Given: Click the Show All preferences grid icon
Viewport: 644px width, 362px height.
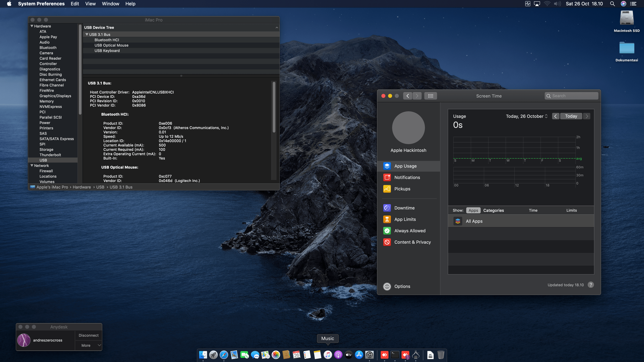Looking at the screenshot, I should pyautogui.click(x=431, y=96).
